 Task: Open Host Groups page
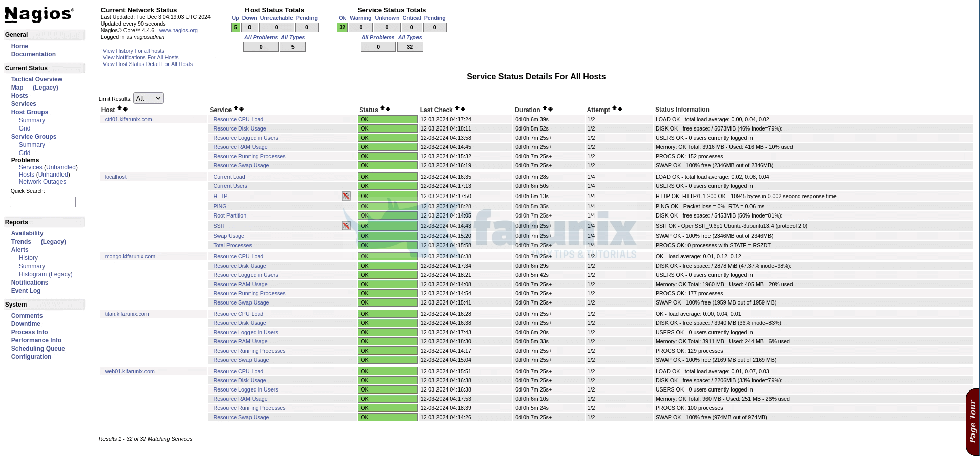pos(30,112)
